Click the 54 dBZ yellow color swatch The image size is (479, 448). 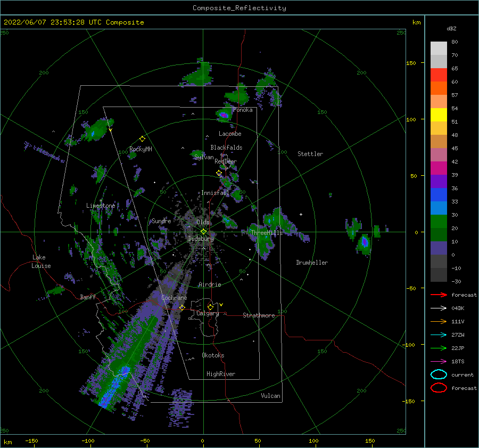(x=439, y=115)
